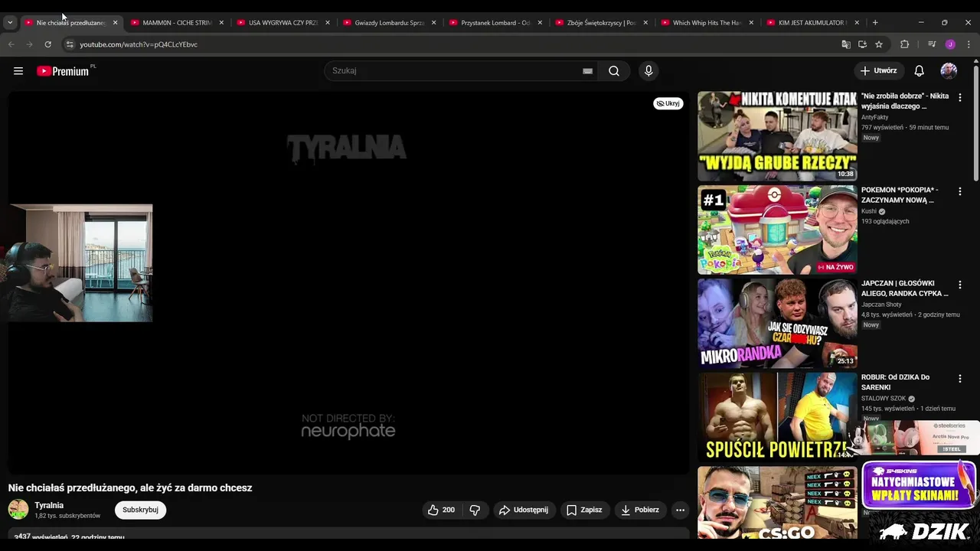Open Tyralnia channel name link
The height and width of the screenshot is (551, 980).
tap(49, 505)
